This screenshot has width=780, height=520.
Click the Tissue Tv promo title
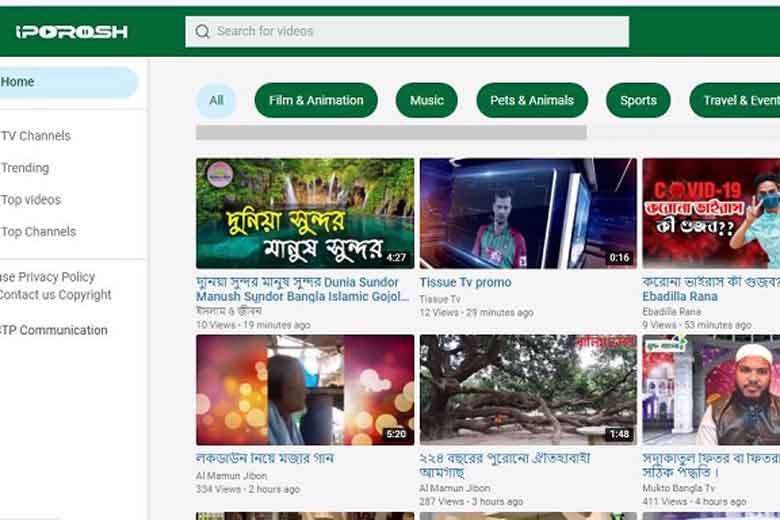(465, 282)
